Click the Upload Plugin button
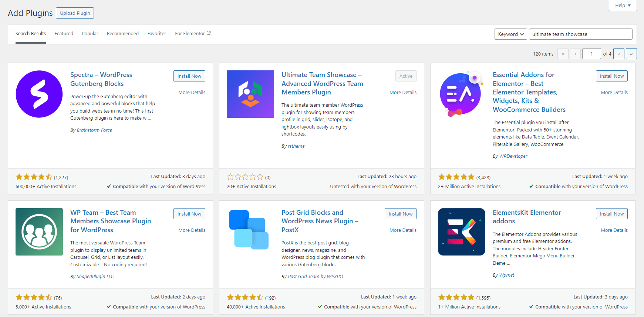 point(75,13)
